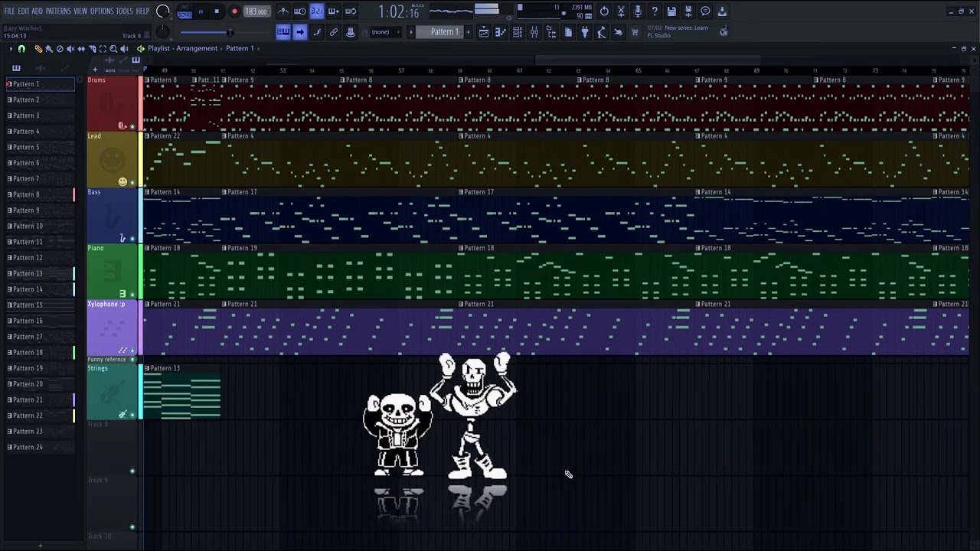The height and width of the screenshot is (551, 980).
Task: Open the ADD menu
Action: point(37,11)
